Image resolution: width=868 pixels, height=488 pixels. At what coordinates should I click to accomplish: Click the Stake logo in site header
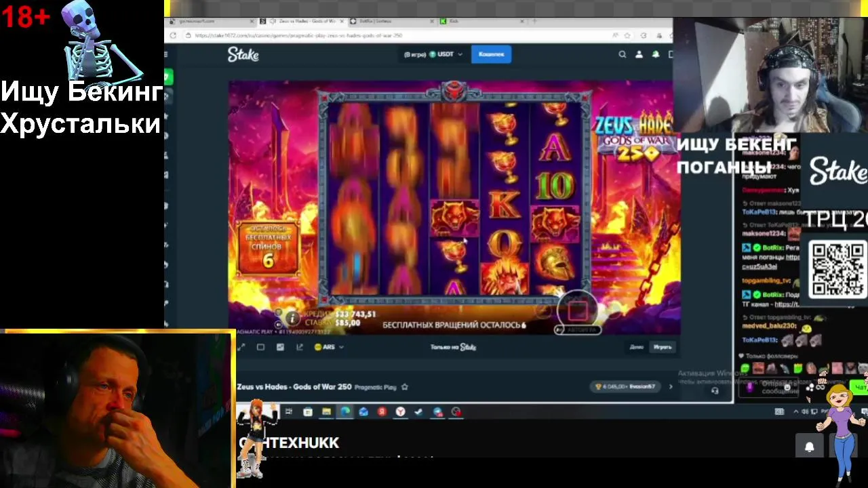coord(243,55)
